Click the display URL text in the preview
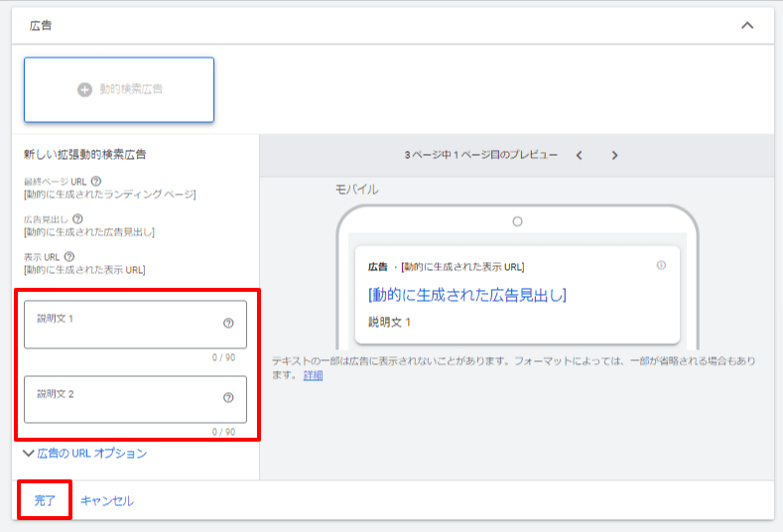Image resolution: width=783 pixels, height=532 pixels. tap(462, 267)
